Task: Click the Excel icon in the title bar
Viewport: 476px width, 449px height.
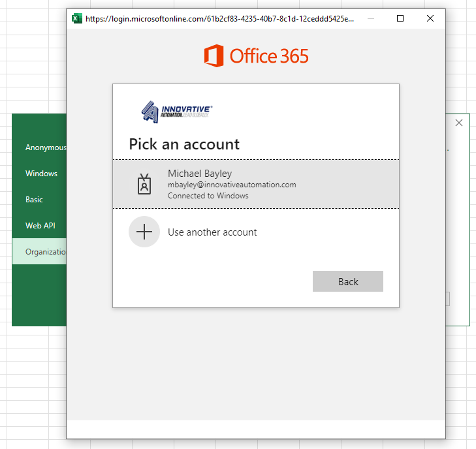Action: coord(77,18)
